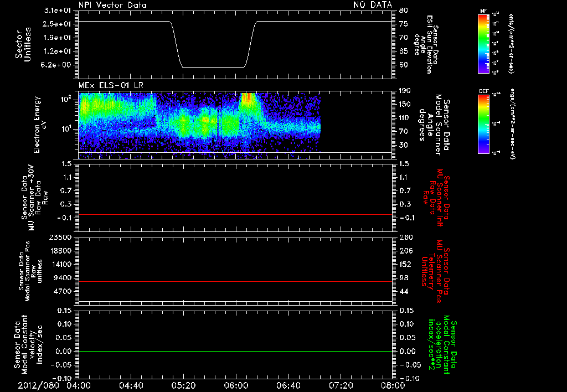Click the 'Sector Unitless' axis title

(23, 44)
